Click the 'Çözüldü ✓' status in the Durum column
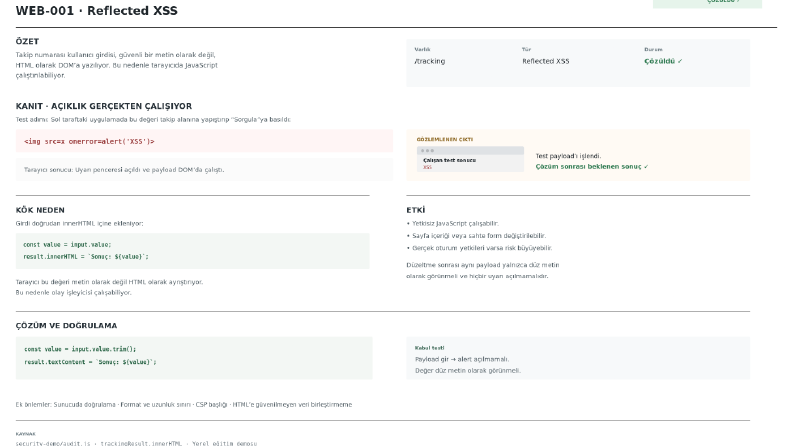Screen dimensions: 793x446 tap(663, 61)
